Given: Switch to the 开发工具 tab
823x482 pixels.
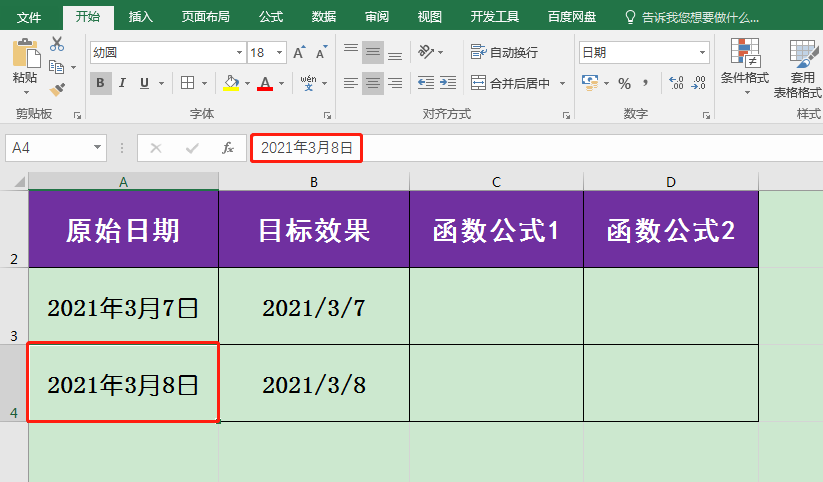Looking at the screenshot, I should tap(494, 17).
